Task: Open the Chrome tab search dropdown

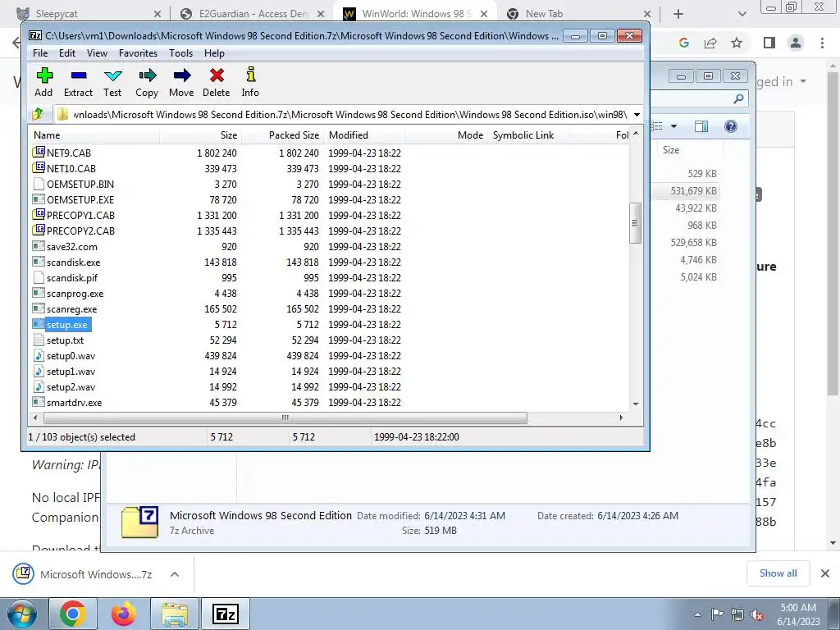Action: click(x=742, y=14)
